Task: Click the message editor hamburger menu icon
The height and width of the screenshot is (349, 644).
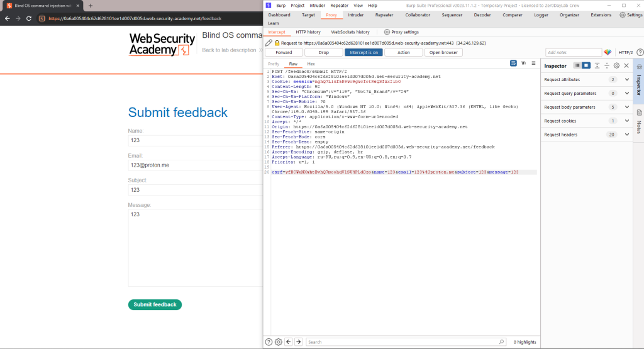Action: point(533,64)
